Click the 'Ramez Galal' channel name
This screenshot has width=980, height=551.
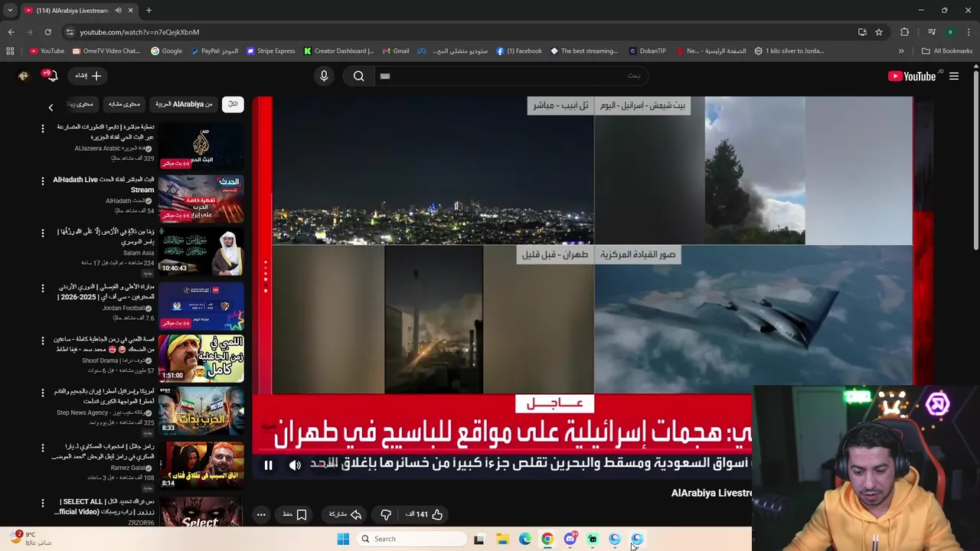coord(127,468)
